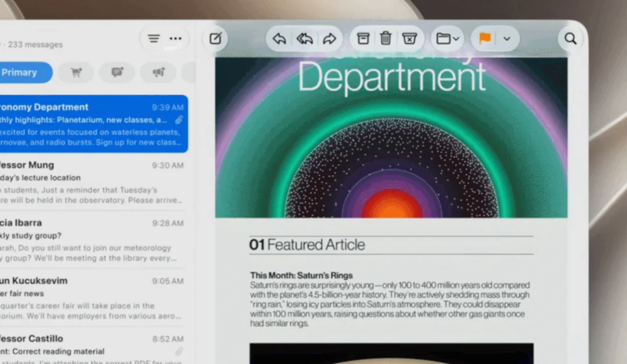
Task: Switch to Updates chat bubble tab
Action: pyautogui.click(x=117, y=73)
